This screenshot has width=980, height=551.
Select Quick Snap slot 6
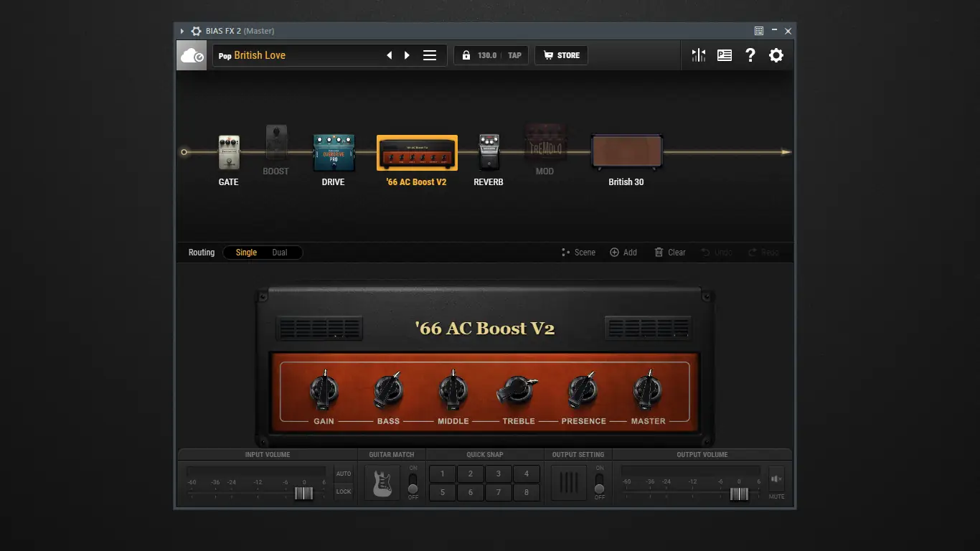(471, 492)
